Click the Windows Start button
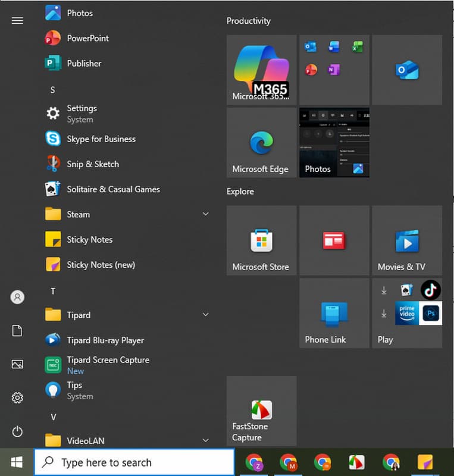The image size is (454, 476). pos(17,462)
